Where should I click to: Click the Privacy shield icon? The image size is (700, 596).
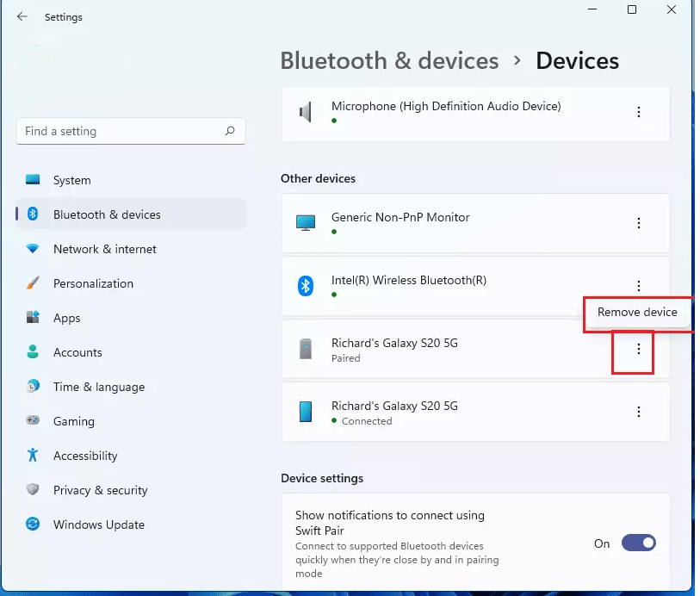pyautogui.click(x=33, y=489)
